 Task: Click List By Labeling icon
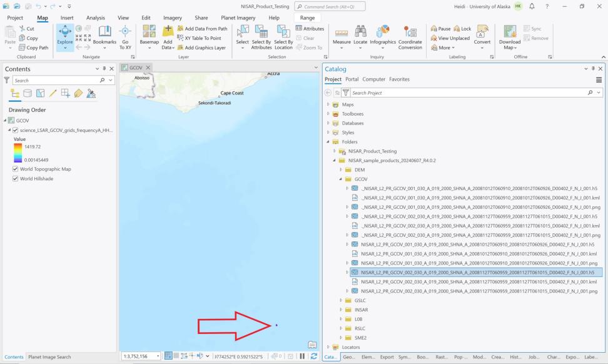(x=78, y=93)
